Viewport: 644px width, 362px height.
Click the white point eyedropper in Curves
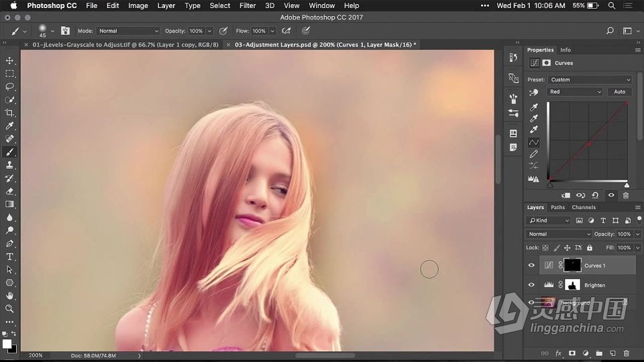(x=533, y=129)
